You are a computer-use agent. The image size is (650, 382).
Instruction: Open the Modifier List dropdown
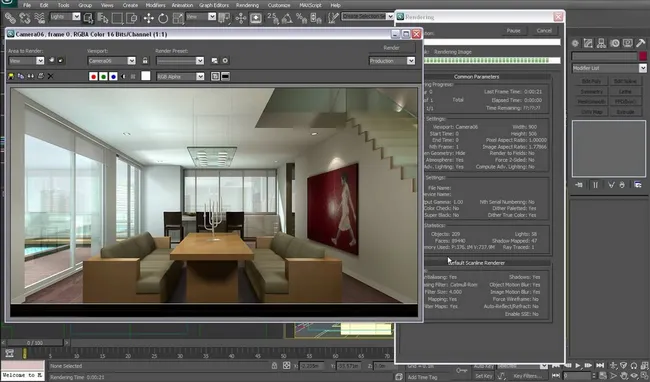tap(609, 68)
